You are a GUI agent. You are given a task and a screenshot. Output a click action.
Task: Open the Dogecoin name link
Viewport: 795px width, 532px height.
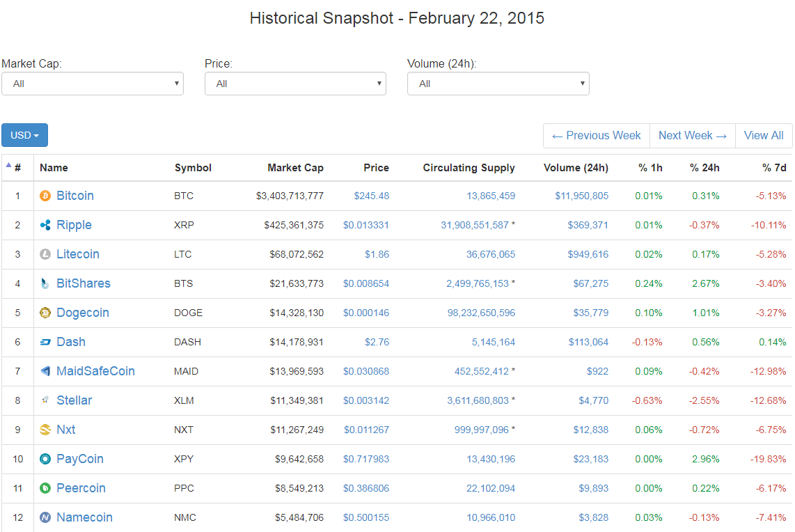tap(83, 313)
